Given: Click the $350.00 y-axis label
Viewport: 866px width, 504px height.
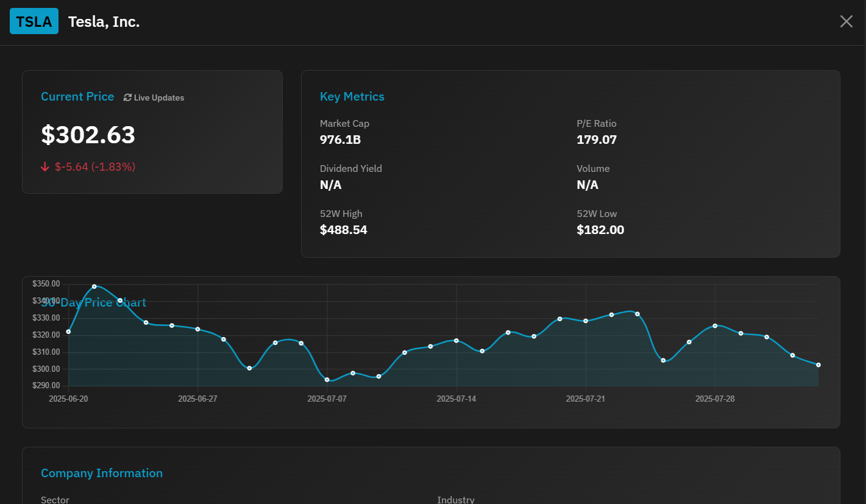Looking at the screenshot, I should coord(46,284).
